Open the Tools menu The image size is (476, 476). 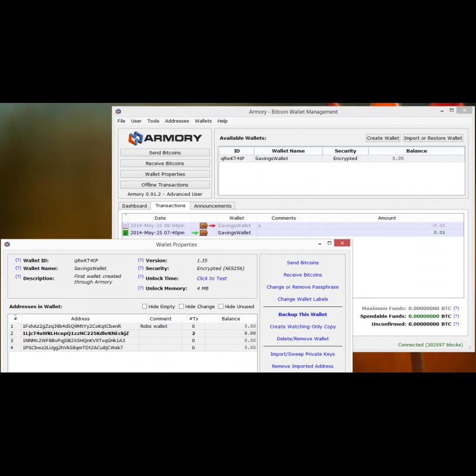coord(154,121)
